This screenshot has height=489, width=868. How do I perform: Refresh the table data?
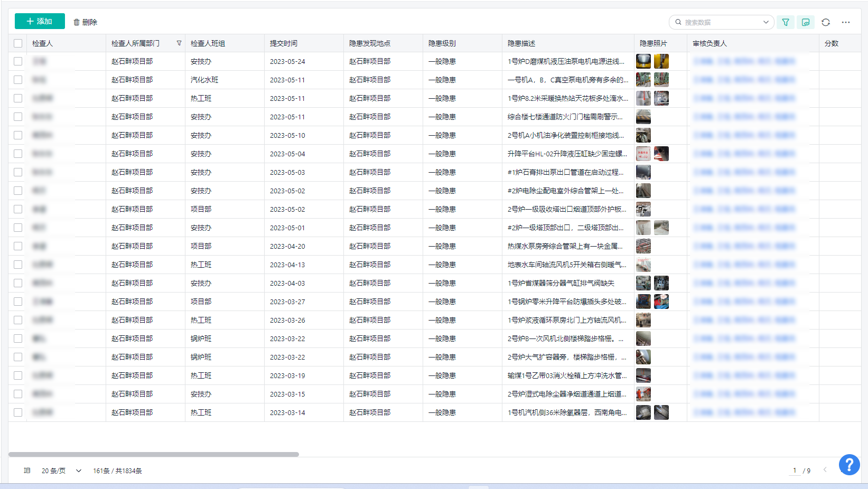(826, 22)
